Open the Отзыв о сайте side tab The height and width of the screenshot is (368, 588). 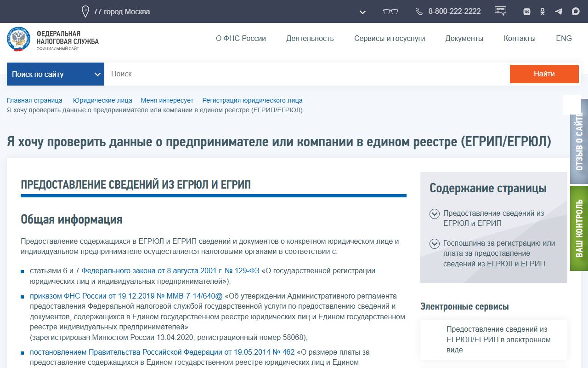coord(579,141)
